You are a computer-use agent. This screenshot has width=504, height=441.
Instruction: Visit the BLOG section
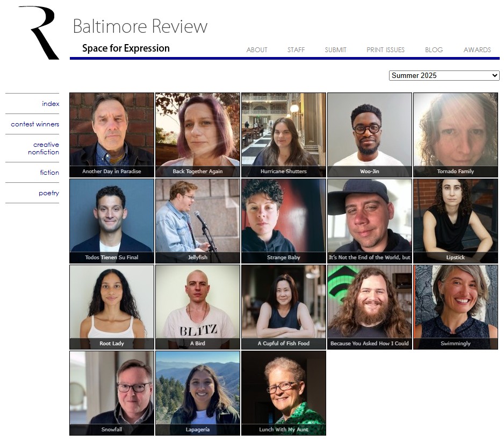tap(434, 50)
